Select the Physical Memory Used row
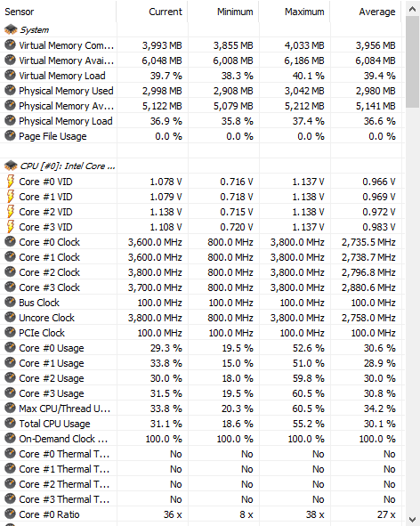420x526 pixels. (x=201, y=91)
